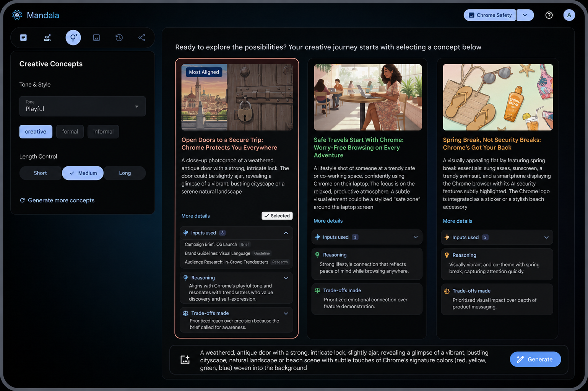The width and height of the screenshot is (588, 391).
Task: Click the add image icon in prompt bar
Action: 185,360
